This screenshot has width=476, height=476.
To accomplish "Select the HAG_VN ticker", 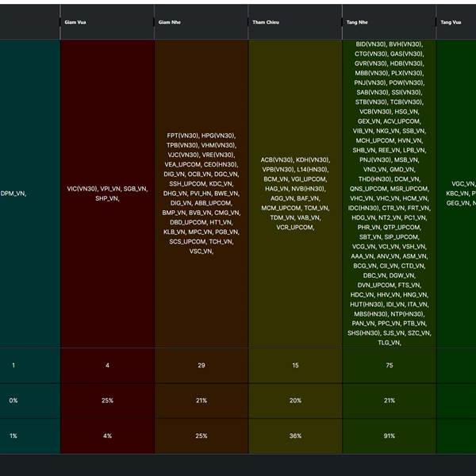I will [277, 189].
